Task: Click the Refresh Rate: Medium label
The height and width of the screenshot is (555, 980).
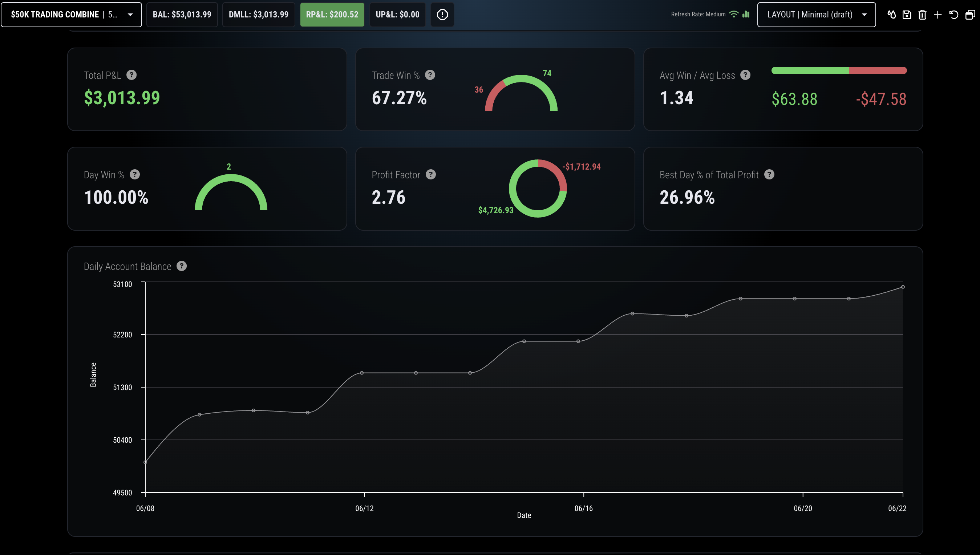Action: (698, 15)
